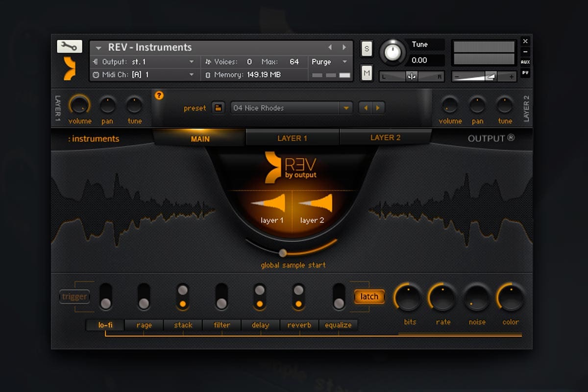
Task: Click the bits knob
Action: [x=409, y=297]
